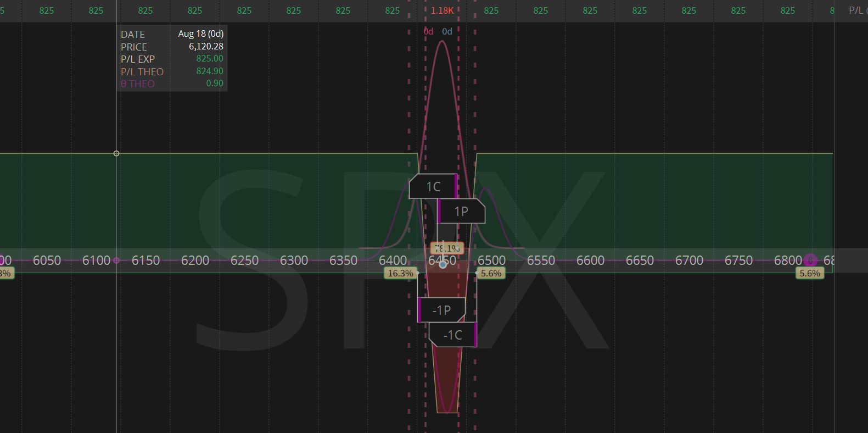
Task: Select the 1C long call leg tag
Action: [433, 186]
